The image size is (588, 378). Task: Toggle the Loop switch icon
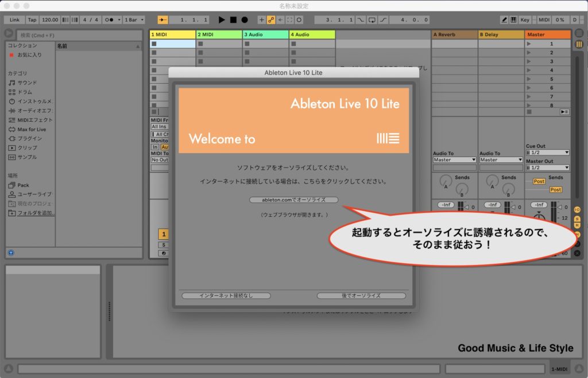coord(372,20)
